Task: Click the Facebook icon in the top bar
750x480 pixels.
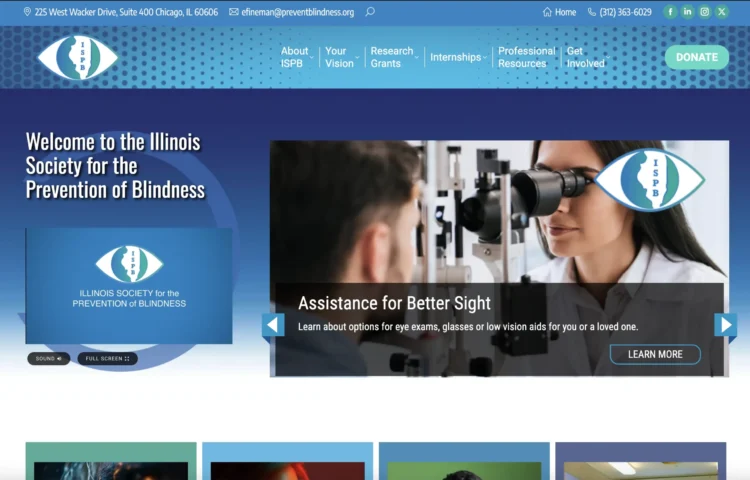Action: [671, 12]
